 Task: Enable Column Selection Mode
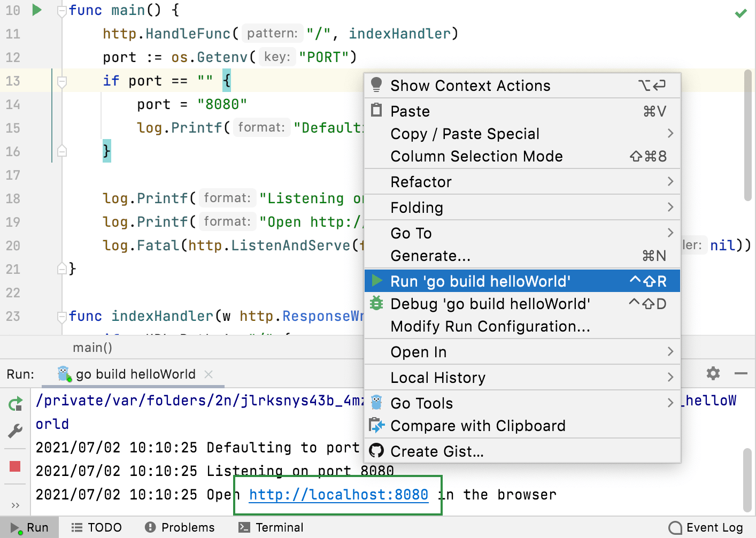point(476,156)
